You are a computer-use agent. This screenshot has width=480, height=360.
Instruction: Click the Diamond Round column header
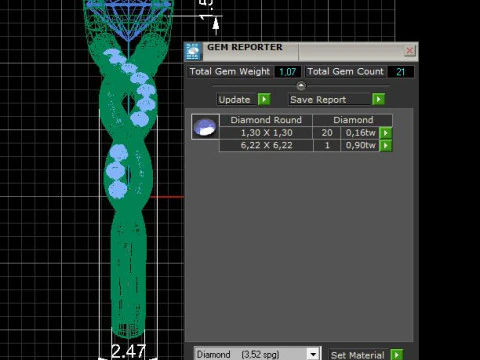click(x=266, y=120)
